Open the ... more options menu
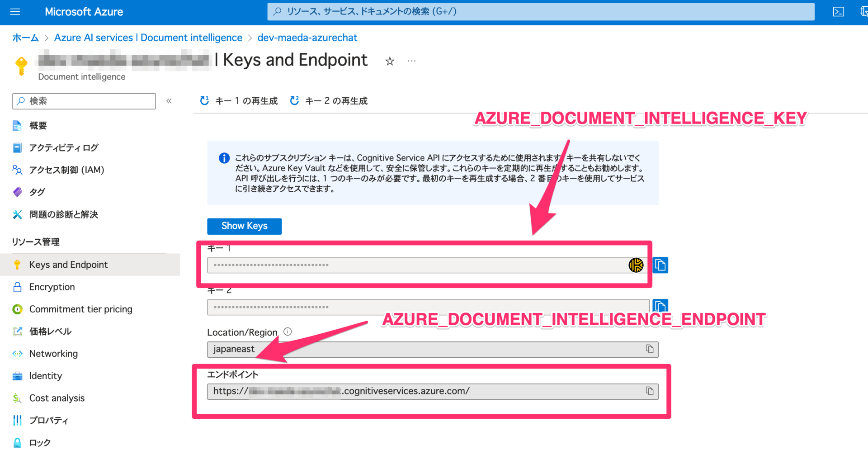The height and width of the screenshot is (455, 868). coord(411,61)
